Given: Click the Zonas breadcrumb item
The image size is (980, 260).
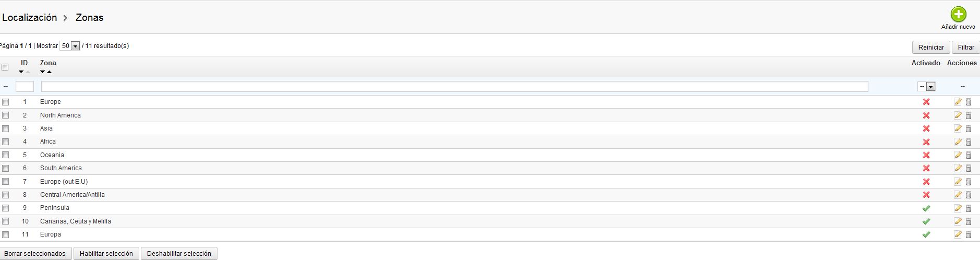Looking at the screenshot, I should (x=90, y=18).
